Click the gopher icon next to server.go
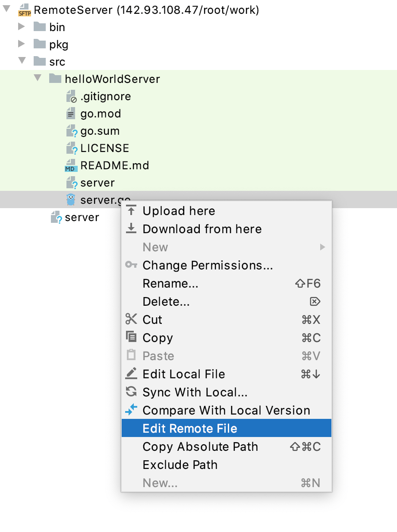397x532 pixels. click(x=70, y=199)
